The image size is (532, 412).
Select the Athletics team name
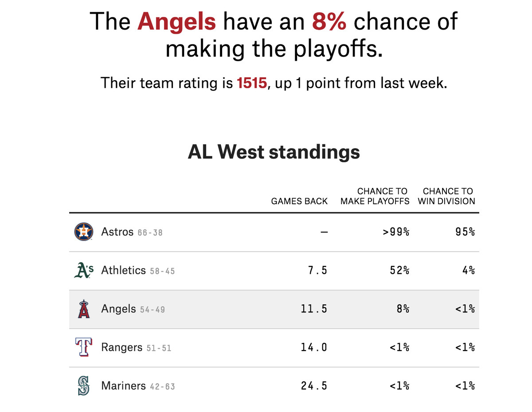(123, 270)
